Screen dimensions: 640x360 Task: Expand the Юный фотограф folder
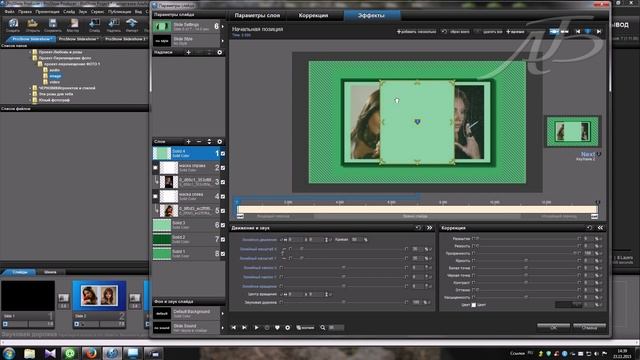coord(30,100)
